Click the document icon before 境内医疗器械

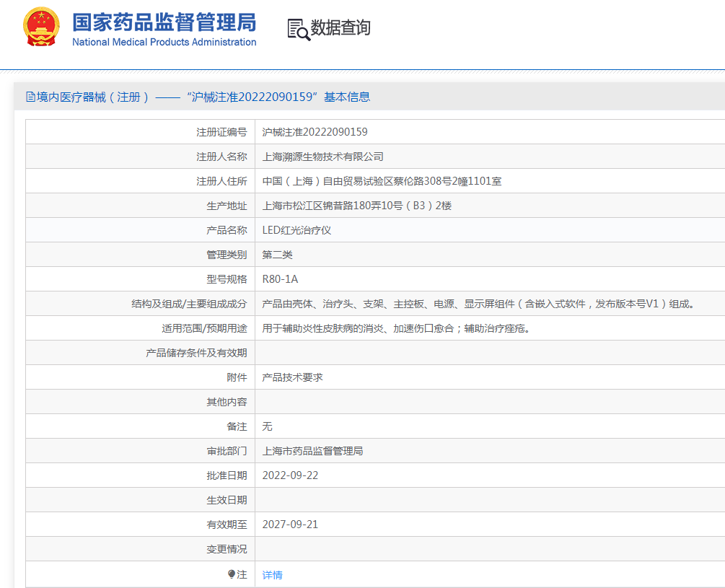[30, 97]
